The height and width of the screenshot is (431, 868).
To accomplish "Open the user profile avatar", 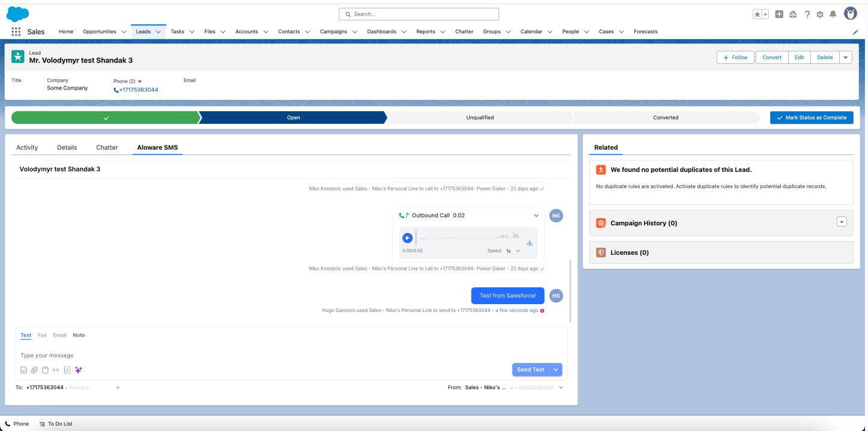I will click(850, 13).
